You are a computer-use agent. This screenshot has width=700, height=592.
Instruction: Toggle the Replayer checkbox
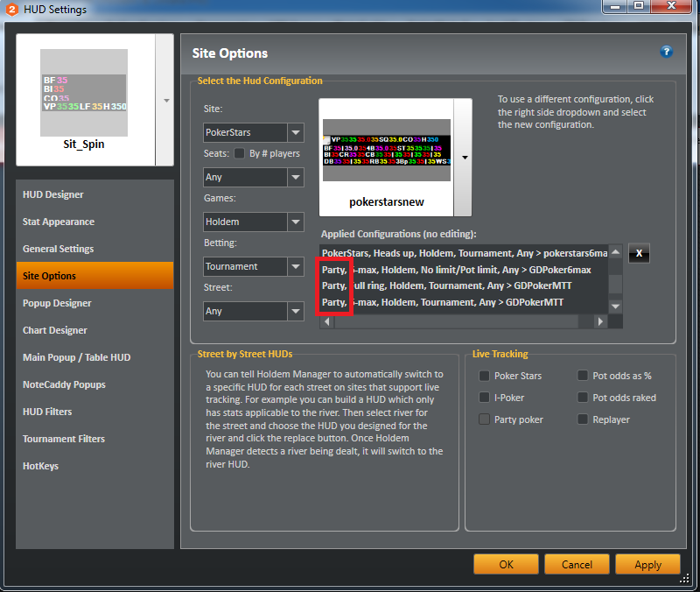tap(583, 419)
